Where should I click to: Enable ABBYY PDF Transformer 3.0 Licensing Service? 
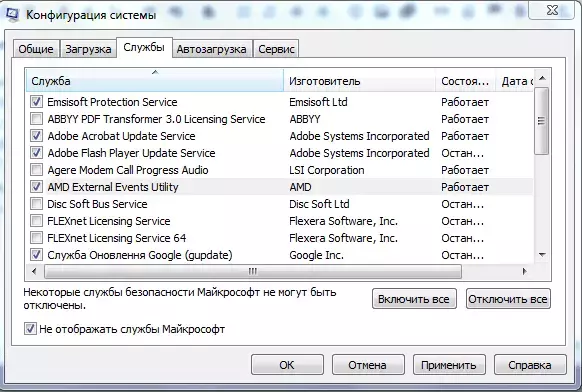[x=36, y=119]
